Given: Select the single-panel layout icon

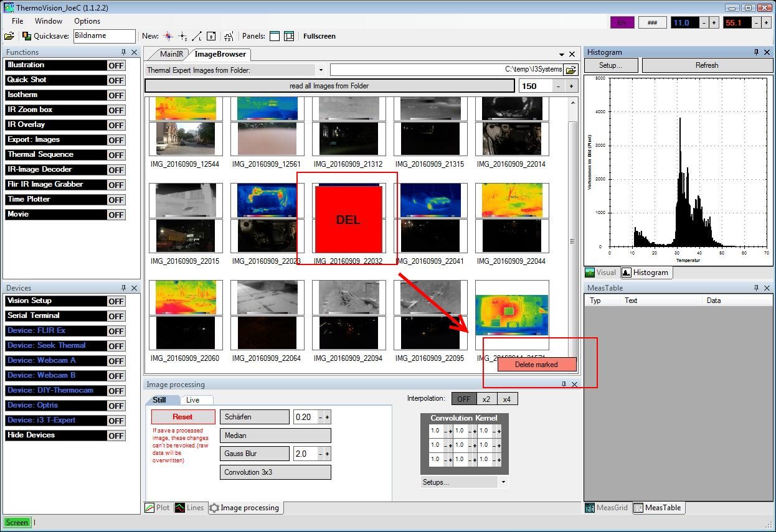Looking at the screenshot, I should 275,36.
